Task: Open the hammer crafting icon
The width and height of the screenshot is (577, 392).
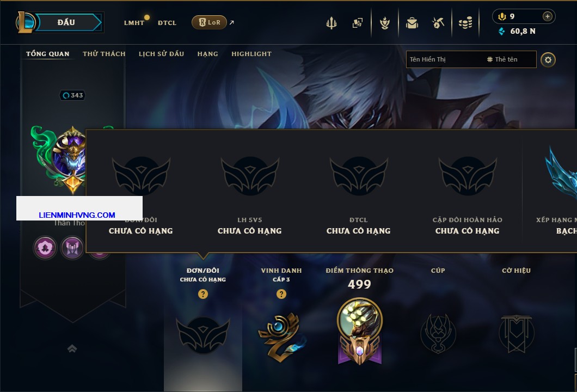Action: 438,23
